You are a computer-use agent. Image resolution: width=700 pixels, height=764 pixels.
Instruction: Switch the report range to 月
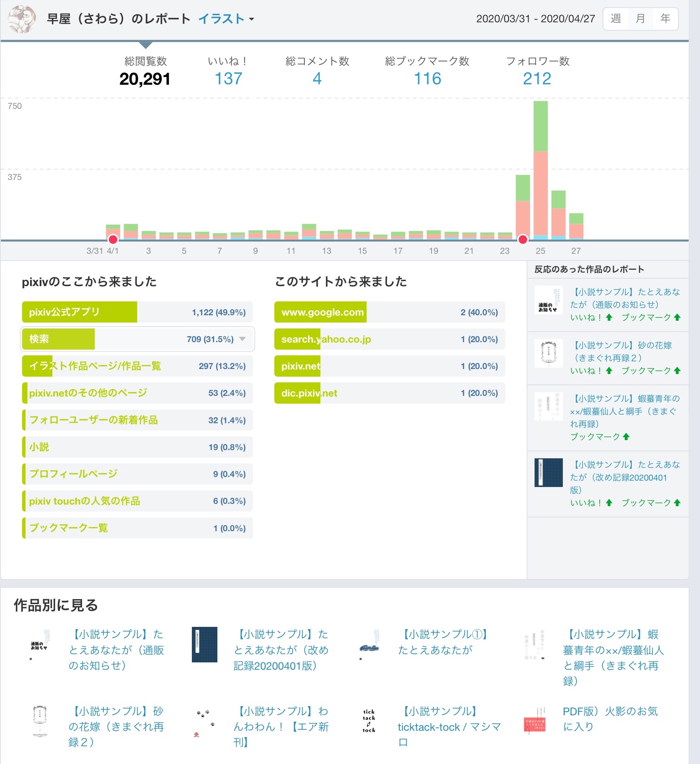[x=640, y=19]
